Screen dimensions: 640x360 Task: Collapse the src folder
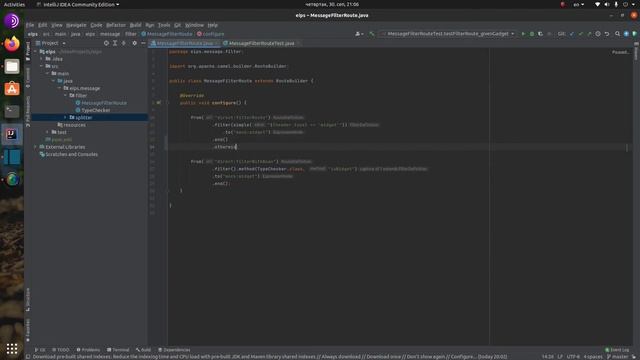[x=42, y=66]
